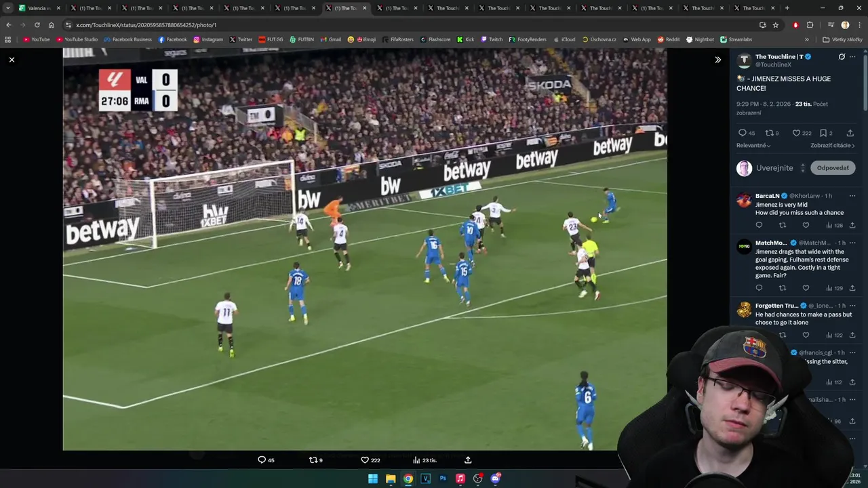The image size is (868, 488).
Task: Bookmark this page with the star icon
Action: (775, 25)
